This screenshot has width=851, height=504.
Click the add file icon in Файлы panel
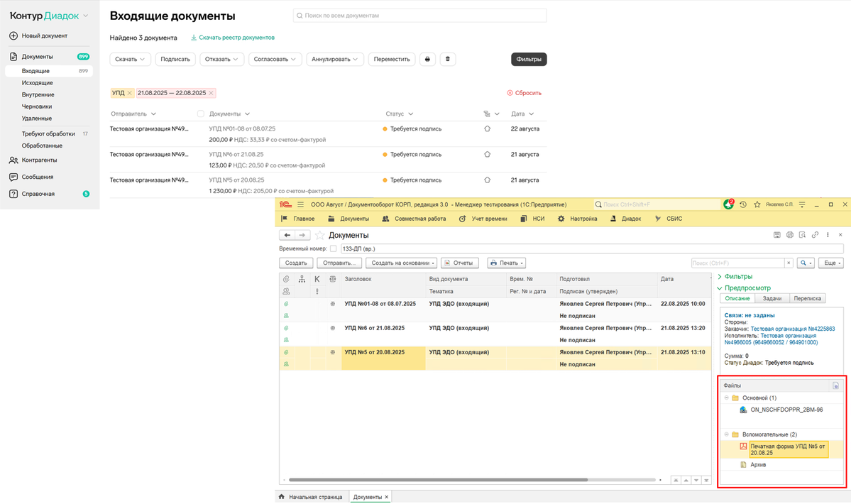tap(835, 385)
